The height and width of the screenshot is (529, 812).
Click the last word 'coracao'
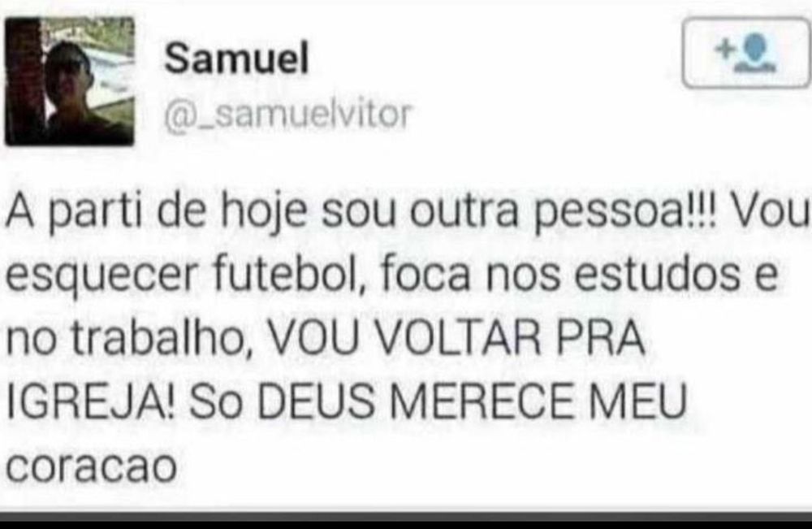pyautogui.click(x=91, y=467)
